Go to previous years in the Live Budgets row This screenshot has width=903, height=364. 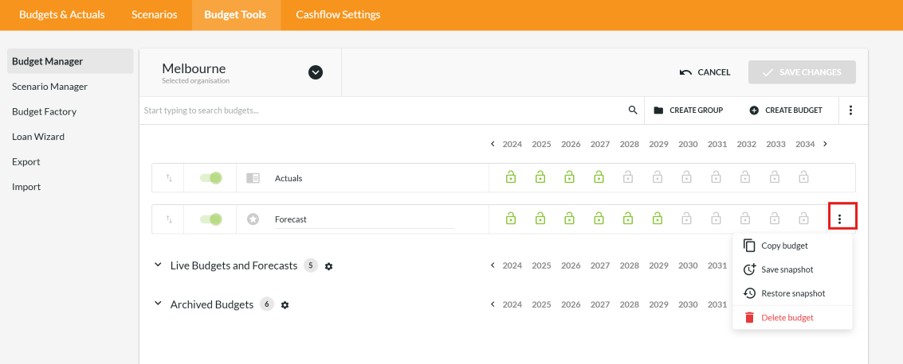(492, 266)
